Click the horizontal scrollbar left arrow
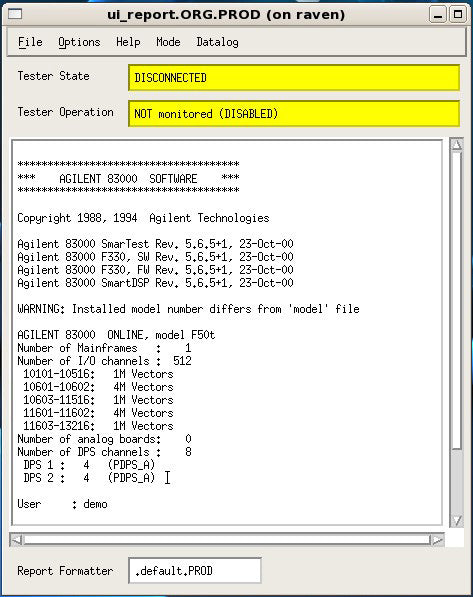This screenshot has height=597, width=473. click(16, 540)
